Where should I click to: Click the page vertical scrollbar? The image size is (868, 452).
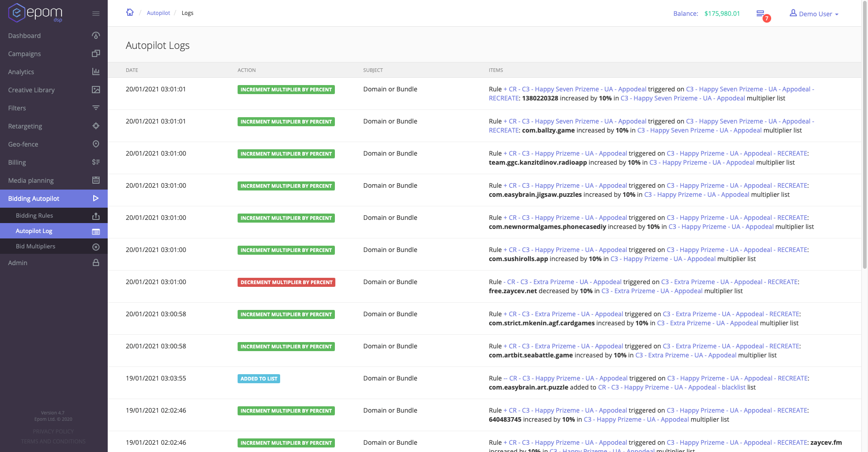[x=864, y=136]
